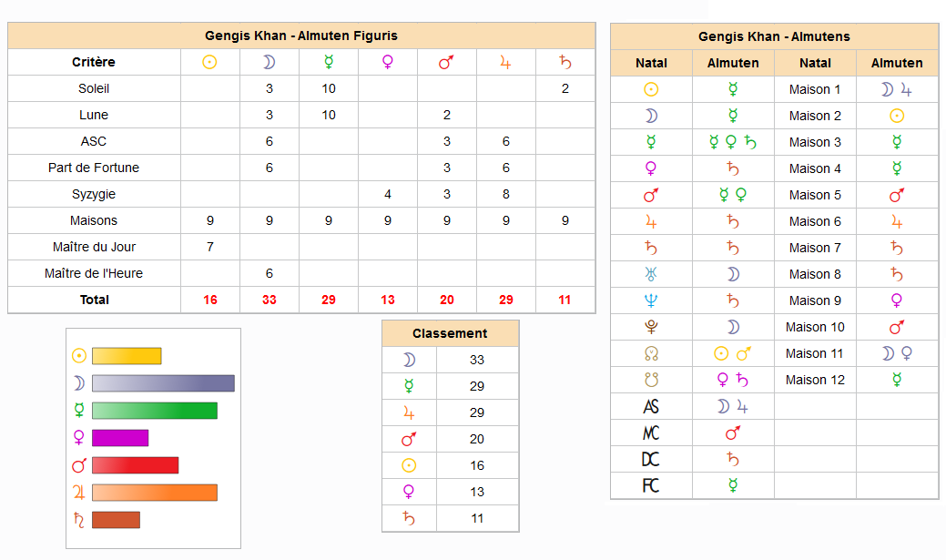Image resolution: width=946 pixels, height=560 pixels.
Task: Click the red Mars bar in chart
Action: pos(135,465)
